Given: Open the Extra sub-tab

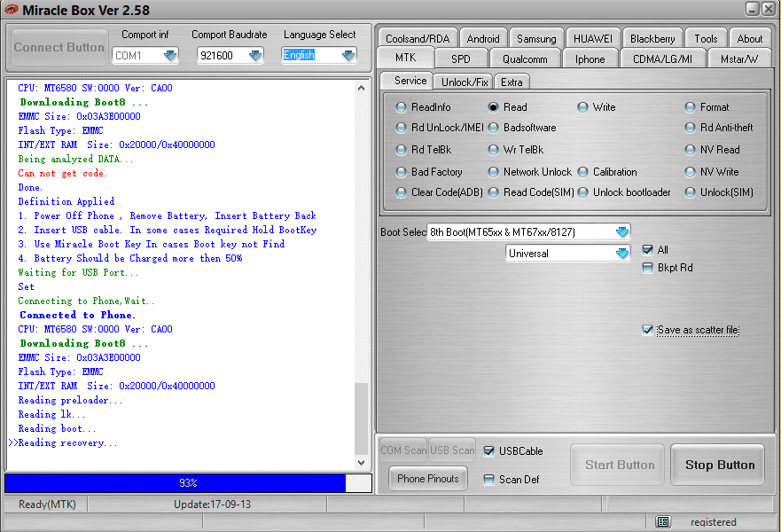Looking at the screenshot, I should click(512, 82).
